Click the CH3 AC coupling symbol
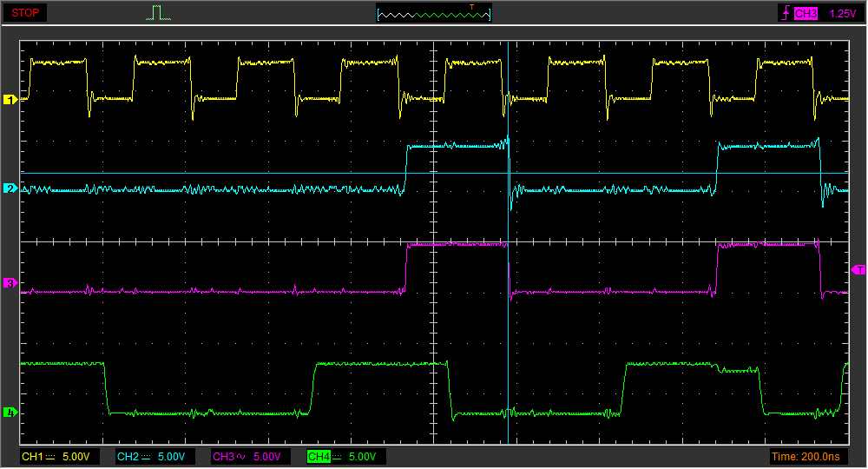 pos(240,457)
